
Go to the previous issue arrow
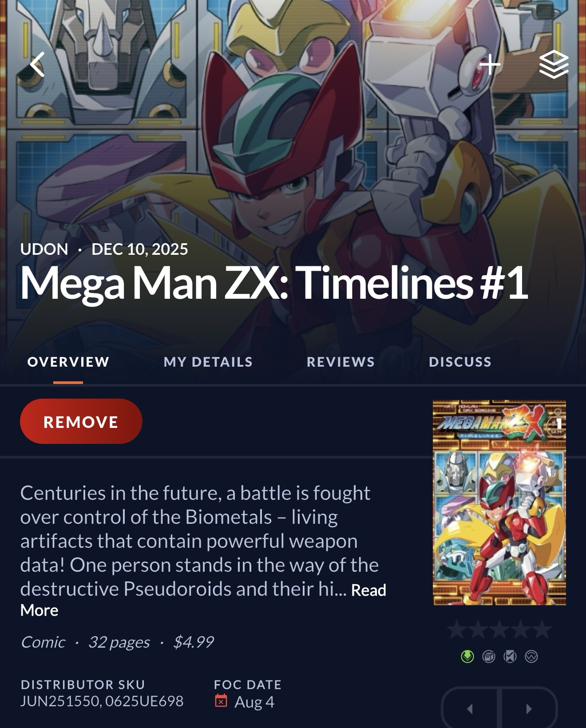[471, 709]
